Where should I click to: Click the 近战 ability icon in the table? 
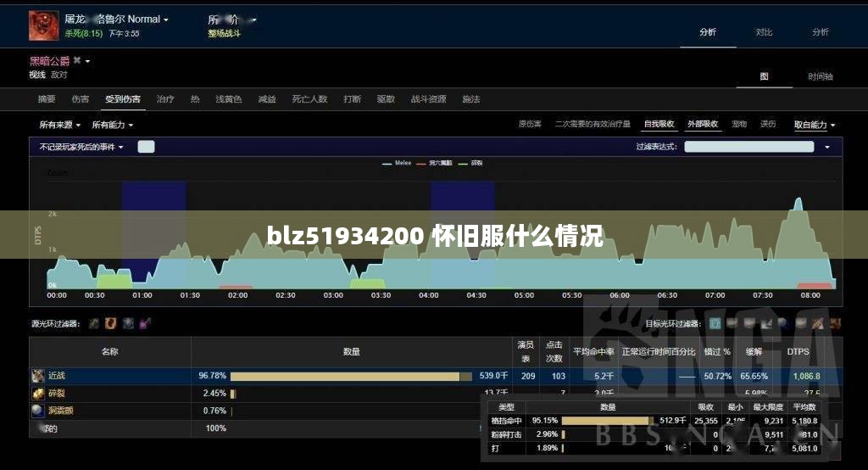(37, 376)
